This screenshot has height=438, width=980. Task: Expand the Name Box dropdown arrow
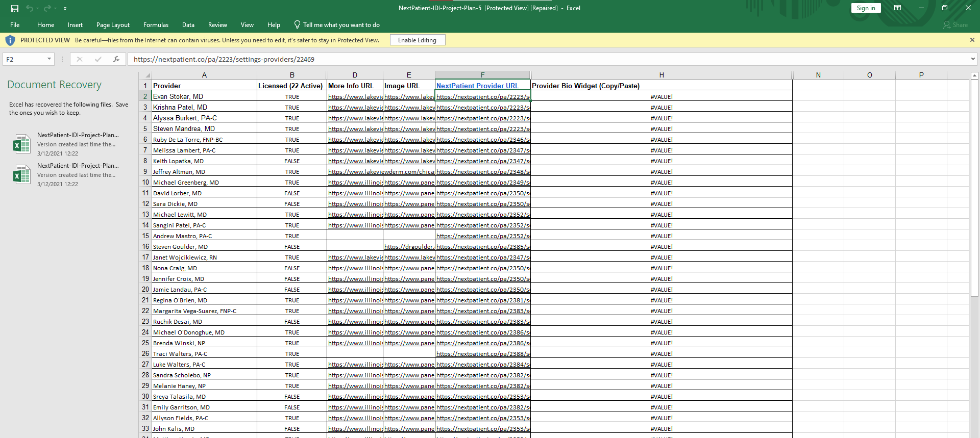(50, 59)
